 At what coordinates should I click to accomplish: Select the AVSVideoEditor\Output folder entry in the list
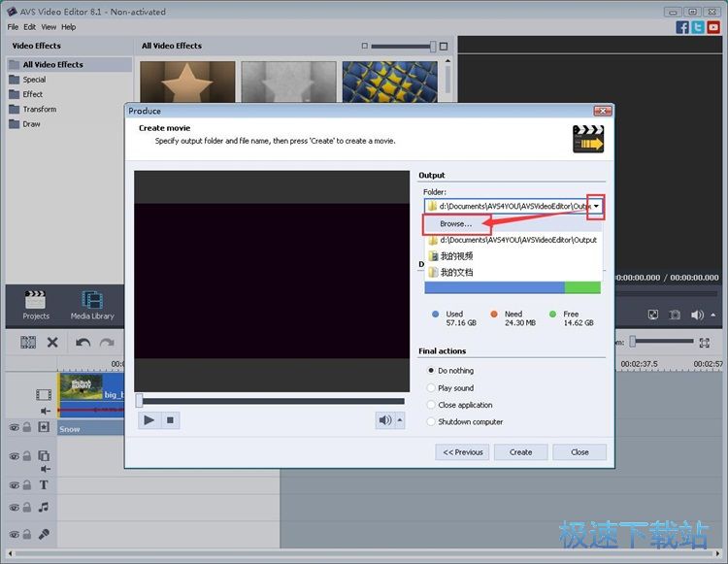[x=513, y=240]
